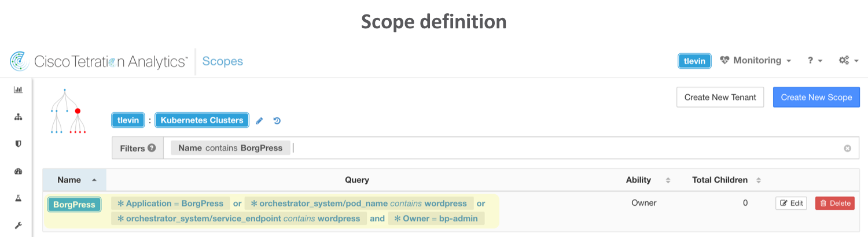The image size is (868, 237).
Task: Click the sitemap hierarchy sidebar icon
Action: [18, 117]
